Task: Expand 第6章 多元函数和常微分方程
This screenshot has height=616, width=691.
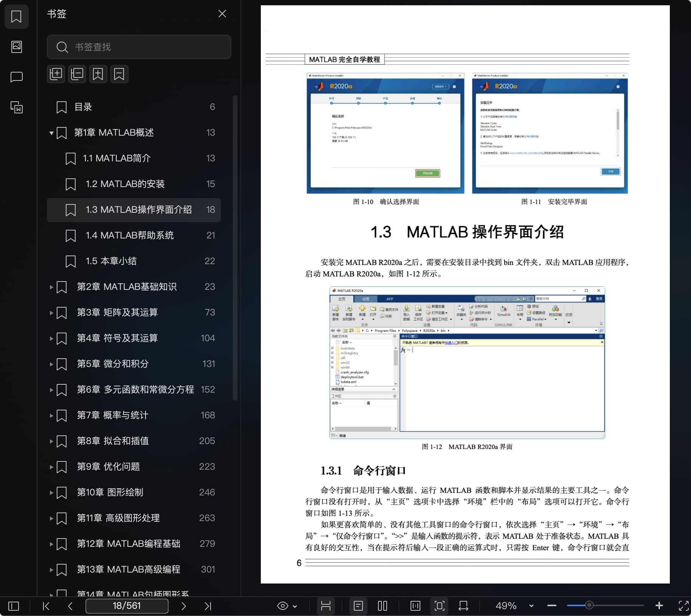Action: [x=51, y=390]
